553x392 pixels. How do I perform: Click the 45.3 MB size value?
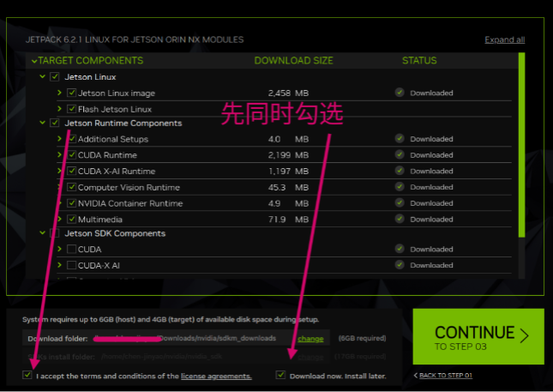(288, 187)
